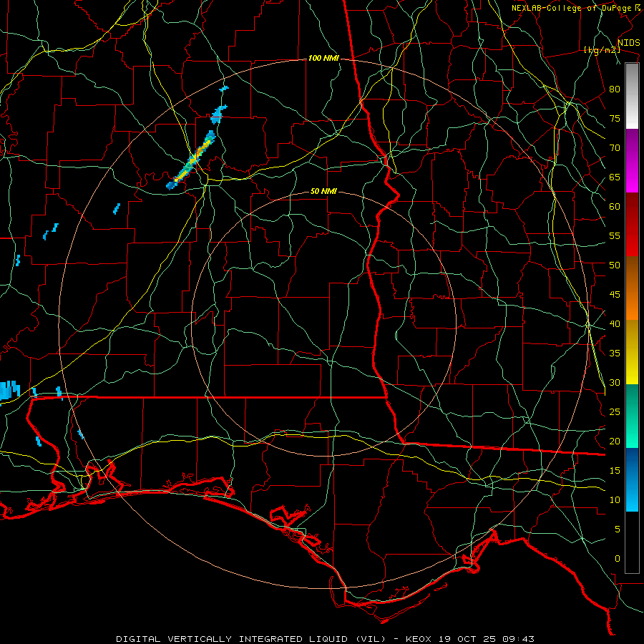Click the elongated storm cell with yellow core
The image size is (644, 644).
[191, 160]
